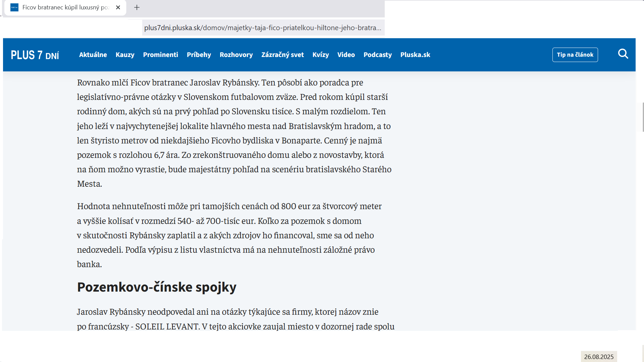Click the Tip na článok button
The image size is (644, 362).
click(x=575, y=55)
